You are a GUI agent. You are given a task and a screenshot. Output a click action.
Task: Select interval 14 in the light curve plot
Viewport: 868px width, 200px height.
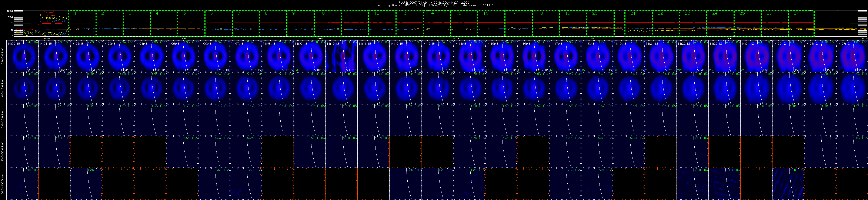[437, 23]
